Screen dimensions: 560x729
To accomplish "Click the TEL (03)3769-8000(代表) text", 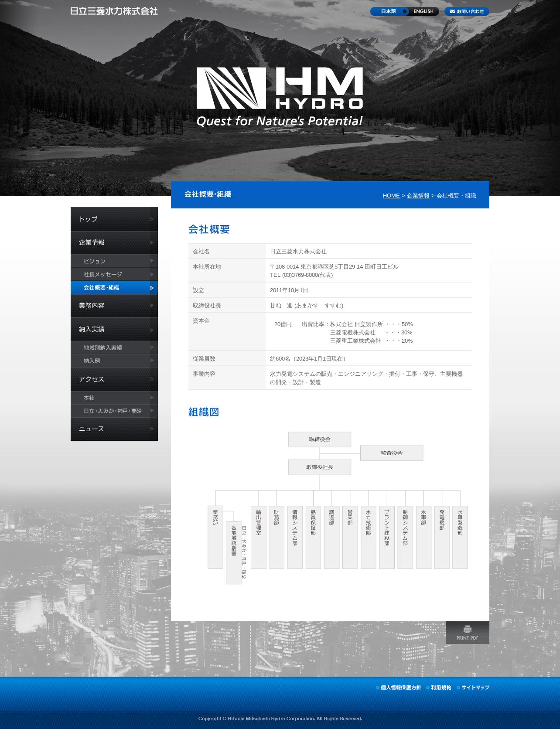I will [301, 275].
